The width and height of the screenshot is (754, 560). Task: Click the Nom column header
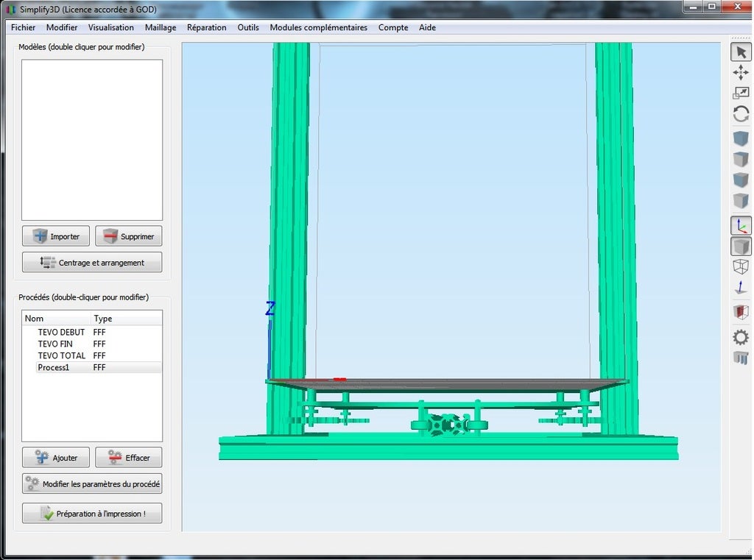35,319
